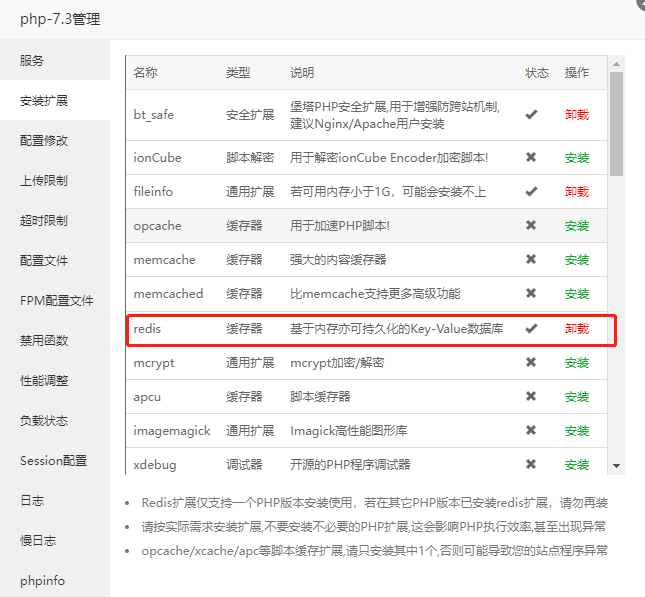Click 类型 column header
The height and width of the screenshot is (597, 645).
click(238, 73)
